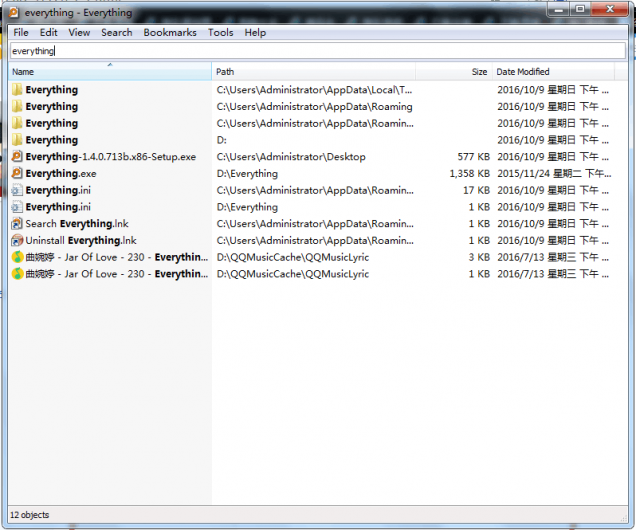Sort results by the Name column header

110,72
